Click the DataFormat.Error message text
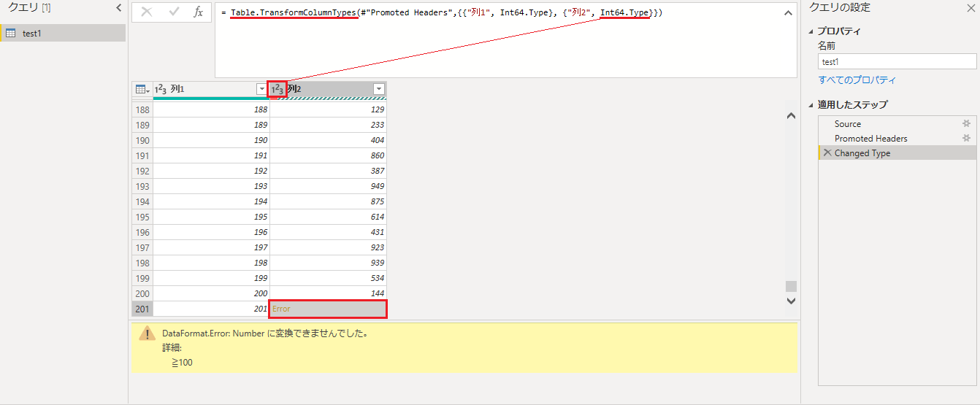 point(264,333)
